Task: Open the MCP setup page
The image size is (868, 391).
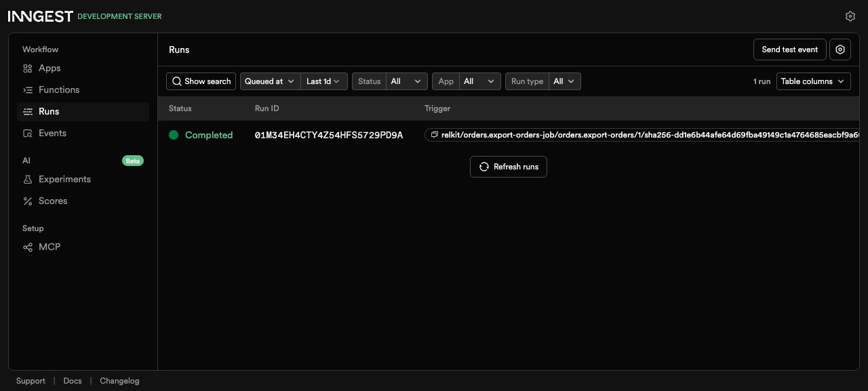Action: pyautogui.click(x=83, y=247)
